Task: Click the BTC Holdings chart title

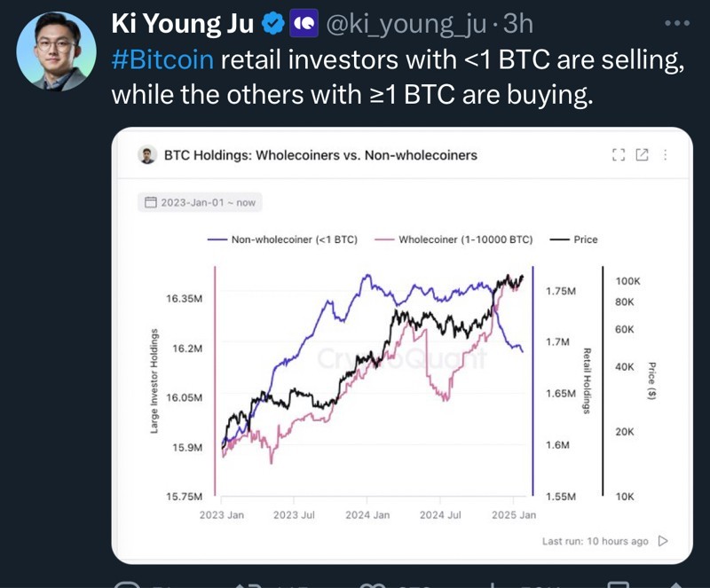Action: (320, 155)
